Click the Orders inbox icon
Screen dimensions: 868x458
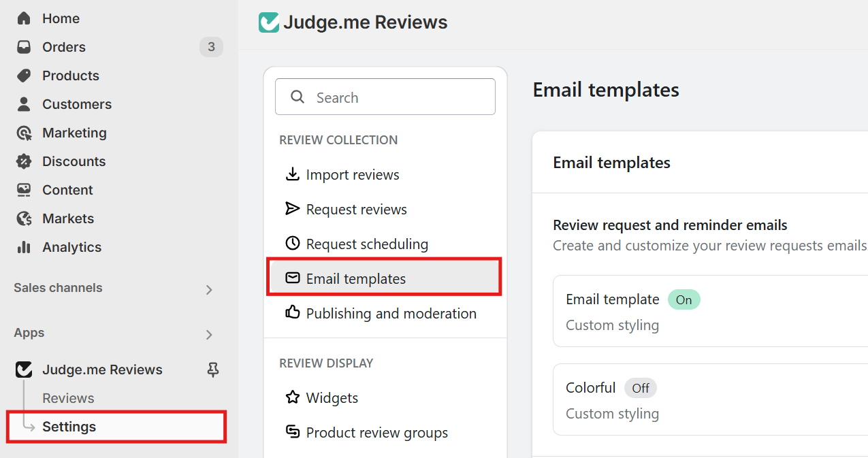tap(24, 47)
